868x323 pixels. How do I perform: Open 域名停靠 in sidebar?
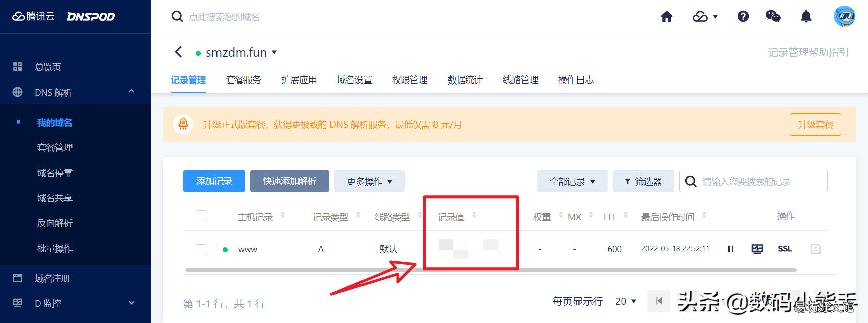tap(55, 173)
